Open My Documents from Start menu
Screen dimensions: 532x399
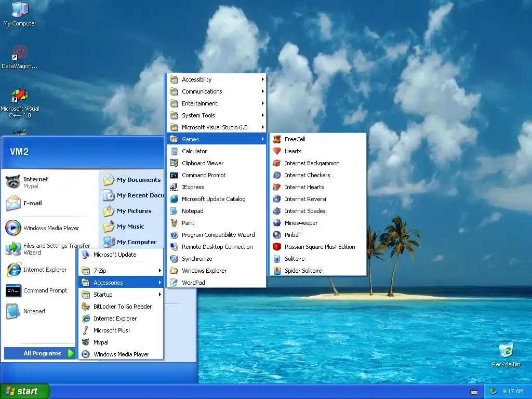(132, 180)
